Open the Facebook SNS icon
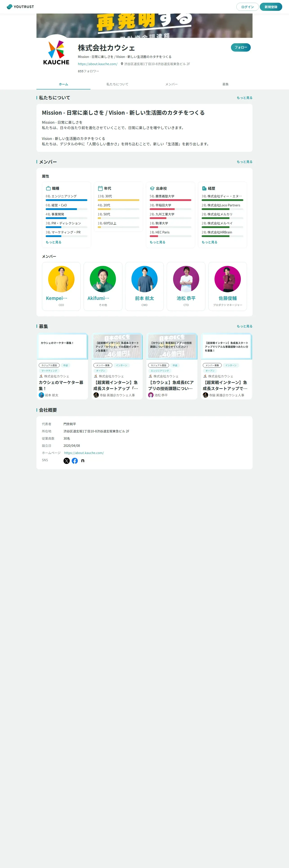Screen dimensions: 289x868 (75, 461)
